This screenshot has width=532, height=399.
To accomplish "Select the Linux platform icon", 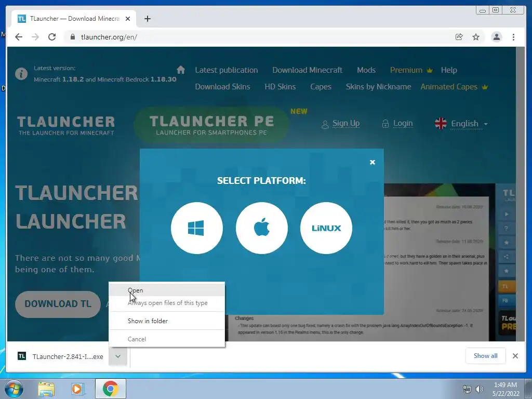I will [326, 228].
